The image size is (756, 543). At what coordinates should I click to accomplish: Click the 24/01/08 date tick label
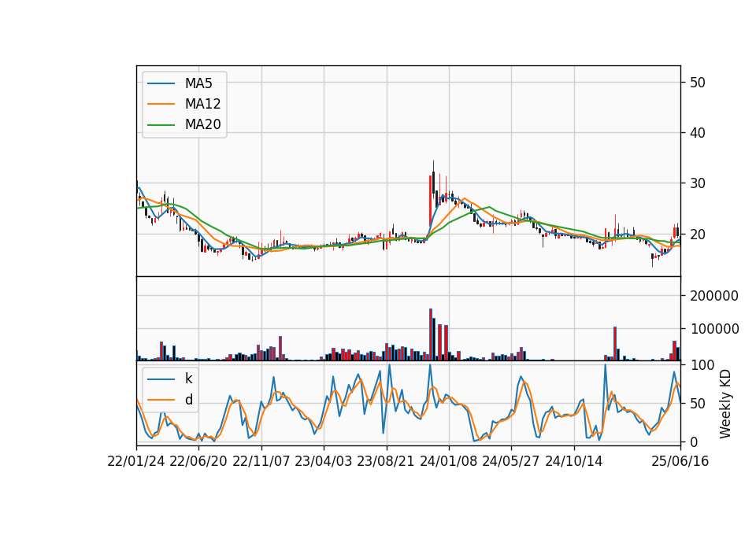point(448,461)
